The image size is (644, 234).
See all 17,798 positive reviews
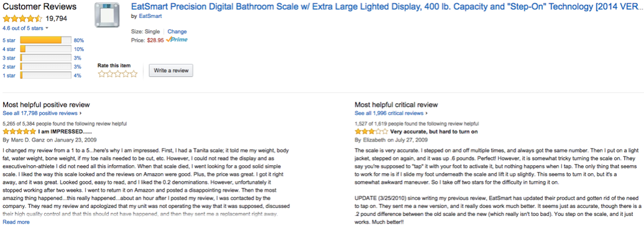42,113
